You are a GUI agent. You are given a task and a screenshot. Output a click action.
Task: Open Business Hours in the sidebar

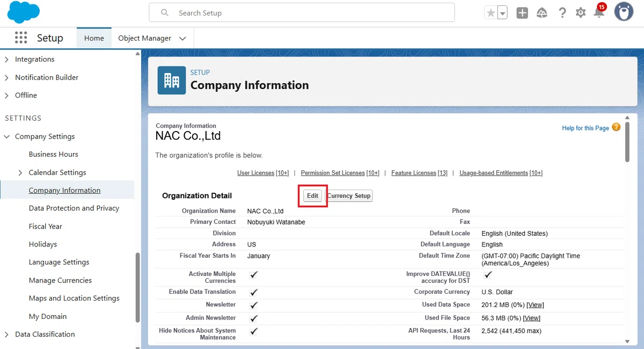point(54,154)
